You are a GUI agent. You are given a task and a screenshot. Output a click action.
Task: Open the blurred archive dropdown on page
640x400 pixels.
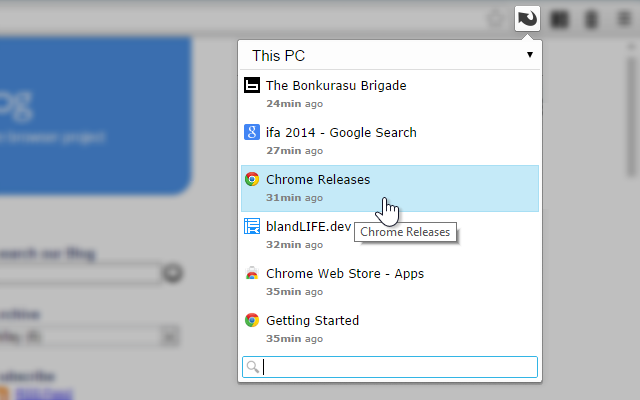point(89,336)
